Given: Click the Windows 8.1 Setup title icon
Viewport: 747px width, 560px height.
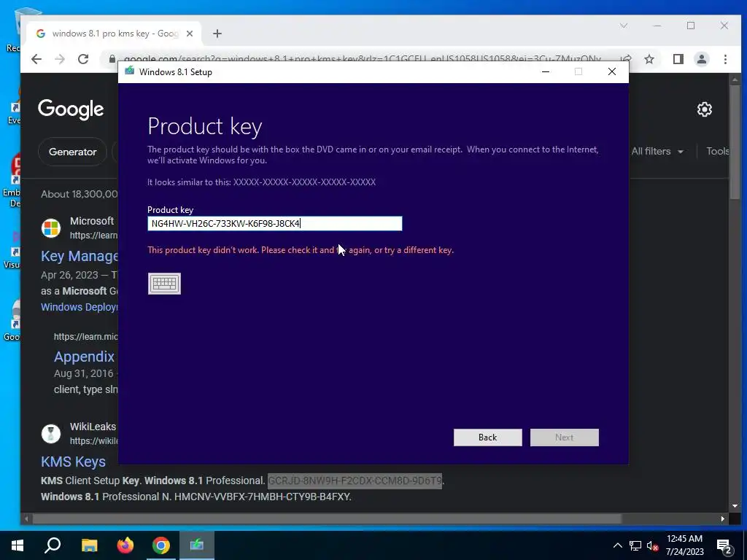Looking at the screenshot, I should coord(130,71).
